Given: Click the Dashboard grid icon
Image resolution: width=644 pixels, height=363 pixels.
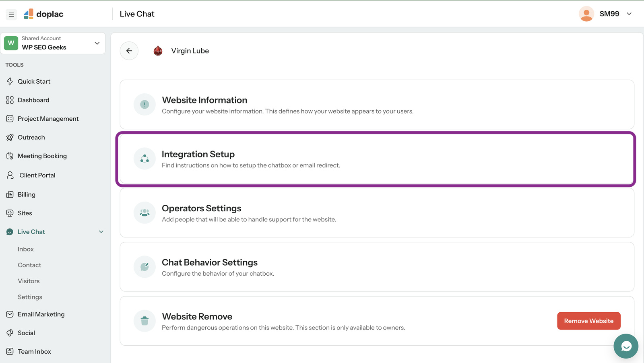Looking at the screenshot, I should click(10, 100).
